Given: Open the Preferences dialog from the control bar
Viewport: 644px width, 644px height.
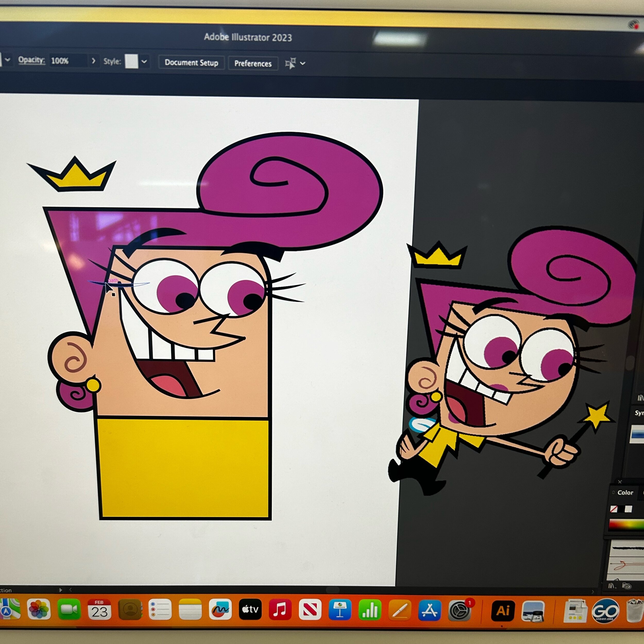Looking at the screenshot, I should [x=253, y=63].
